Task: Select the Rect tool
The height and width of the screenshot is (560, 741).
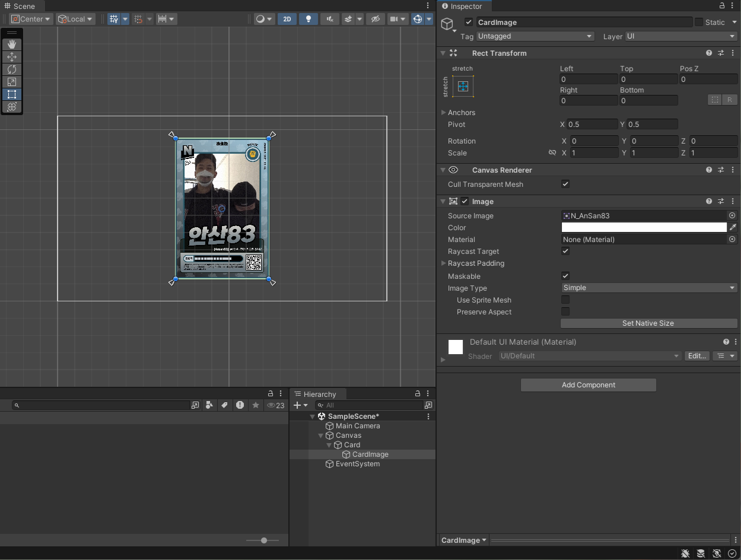Action: [12, 94]
